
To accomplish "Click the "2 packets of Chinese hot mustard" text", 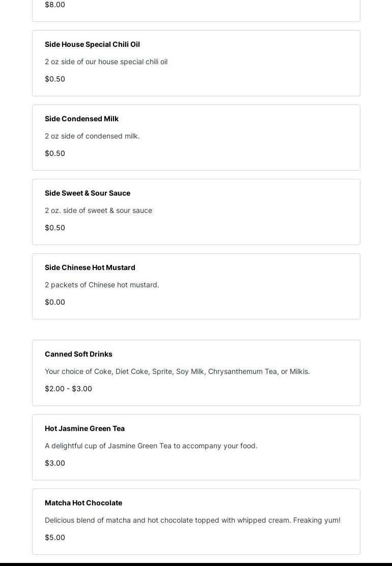I will coord(102,285).
